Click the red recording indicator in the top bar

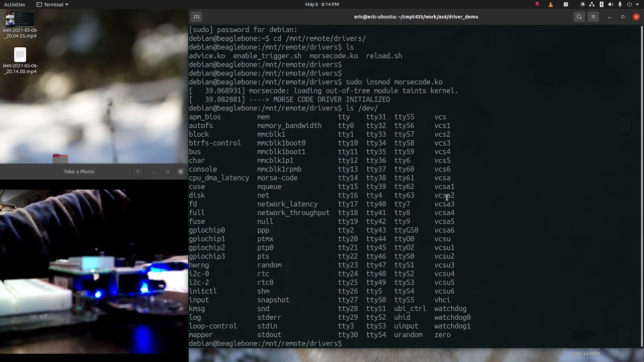click(x=537, y=5)
